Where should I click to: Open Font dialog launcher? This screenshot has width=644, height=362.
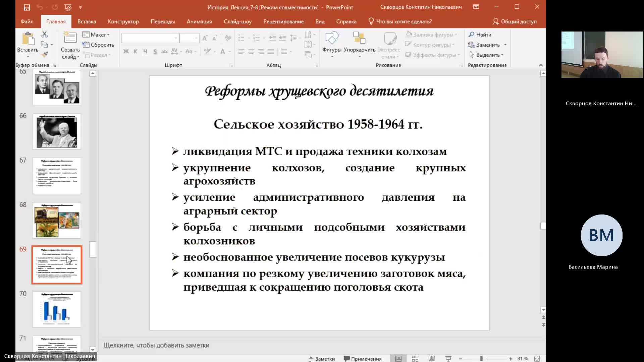pos(231,65)
